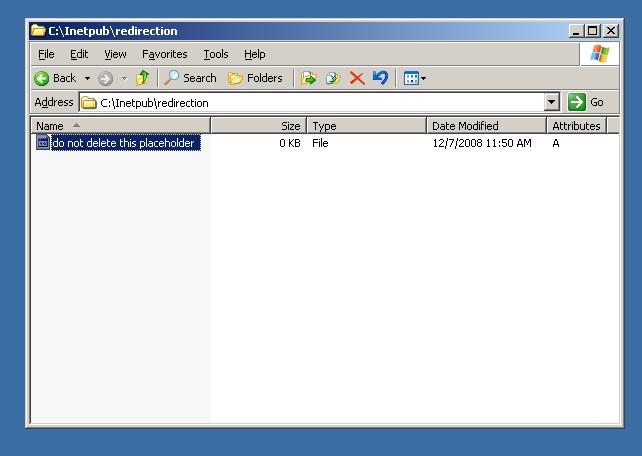Go up one folder level

(x=143, y=78)
